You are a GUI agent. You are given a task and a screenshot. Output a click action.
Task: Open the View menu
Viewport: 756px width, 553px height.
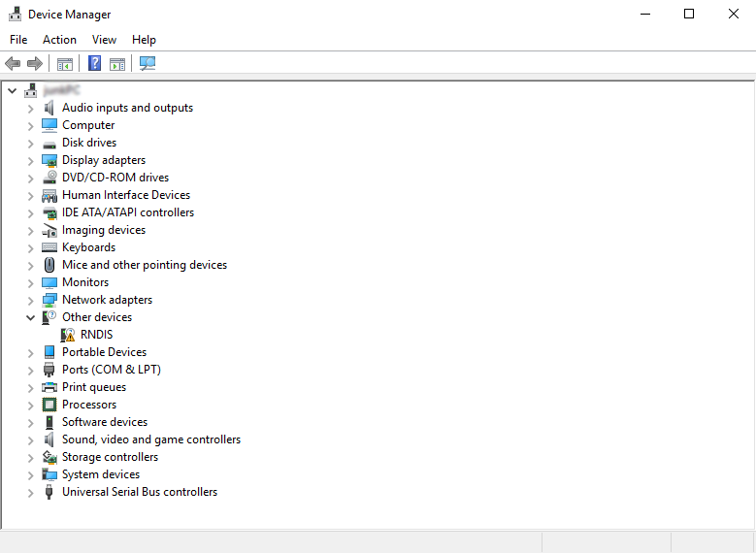(104, 40)
